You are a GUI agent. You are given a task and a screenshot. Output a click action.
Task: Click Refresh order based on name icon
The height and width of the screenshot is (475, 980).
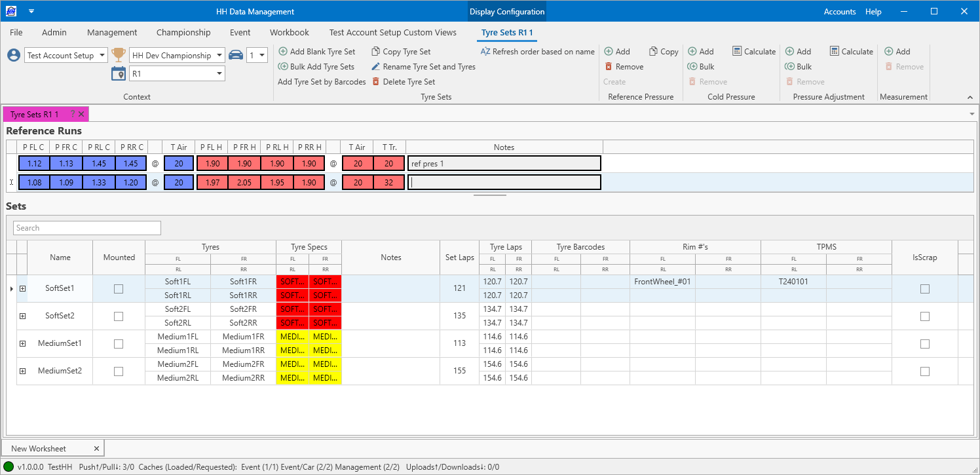485,52
